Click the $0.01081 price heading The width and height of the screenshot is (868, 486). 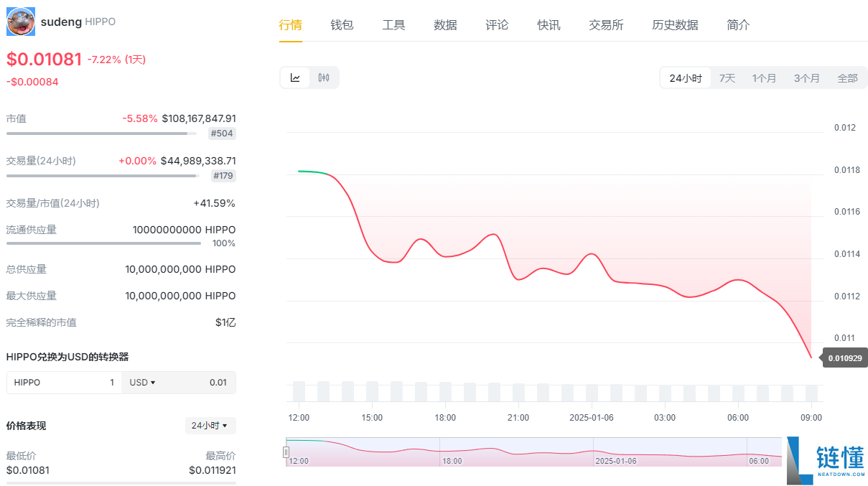click(44, 60)
